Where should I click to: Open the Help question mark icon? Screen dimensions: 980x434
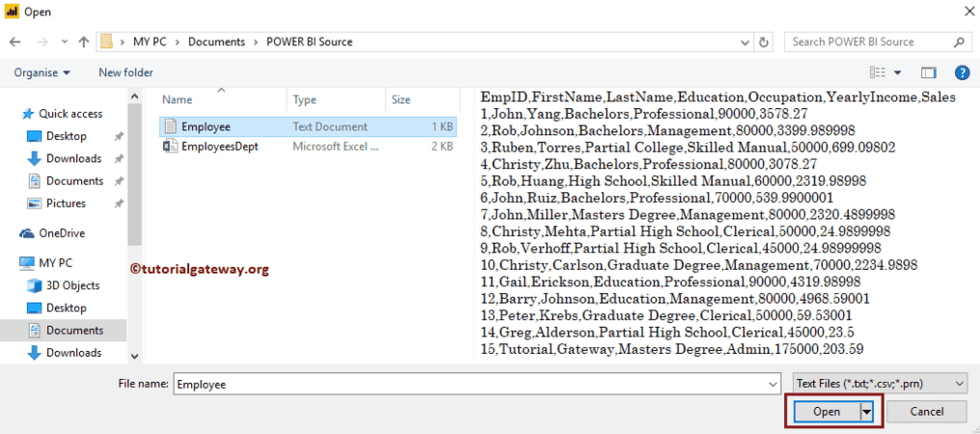click(x=962, y=72)
